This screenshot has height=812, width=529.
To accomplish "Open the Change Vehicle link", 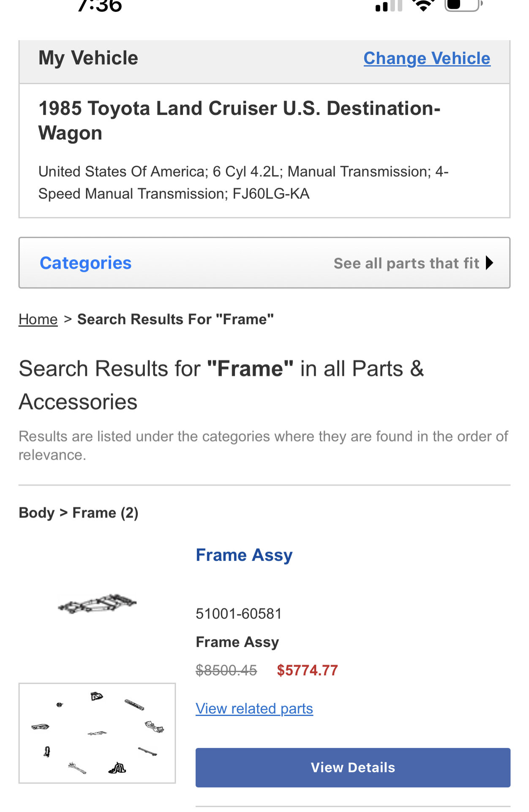I will [x=427, y=58].
